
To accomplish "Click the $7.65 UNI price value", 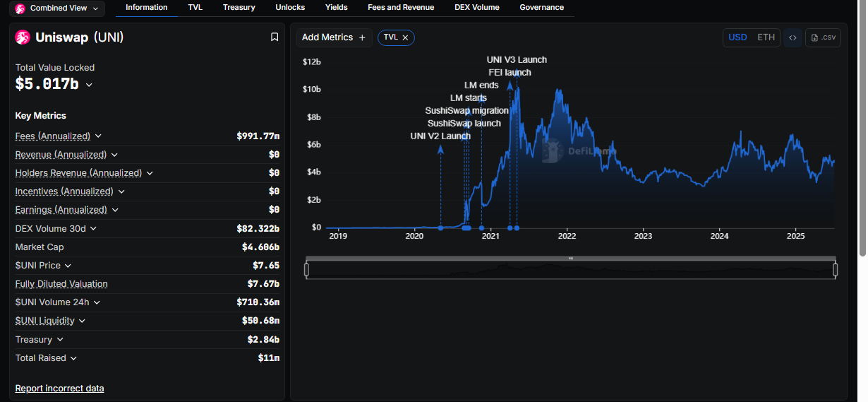I will pos(266,266).
